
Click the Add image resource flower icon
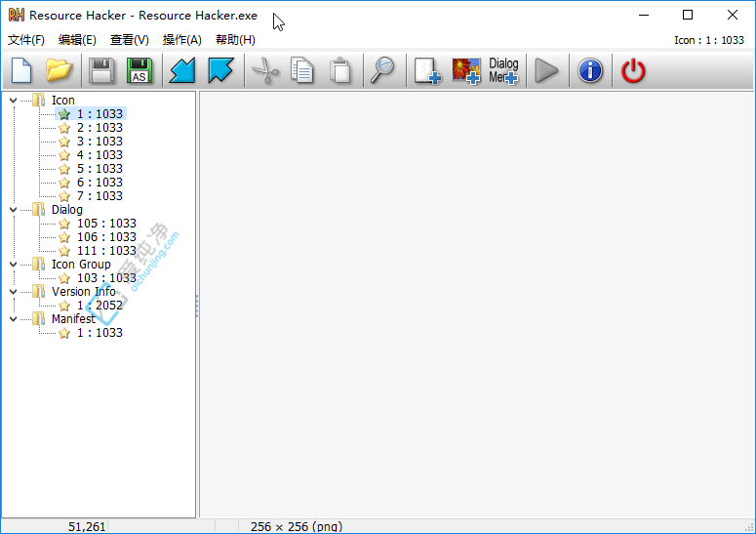pyautogui.click(x=465, y=71)
